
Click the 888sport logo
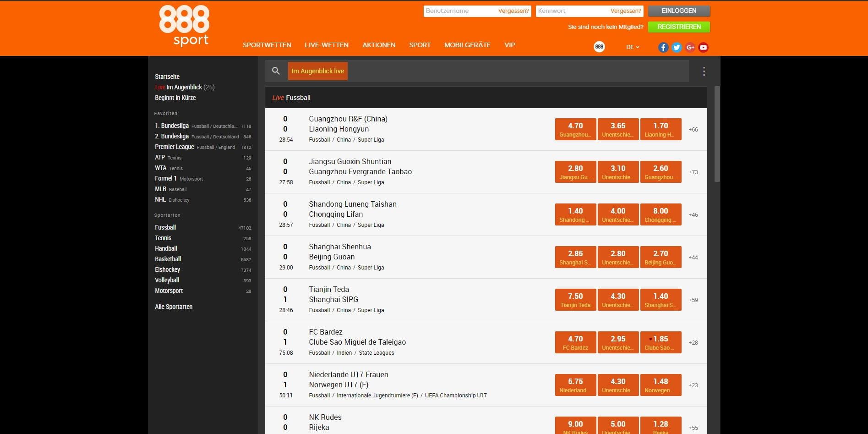[x=184, y=26]
